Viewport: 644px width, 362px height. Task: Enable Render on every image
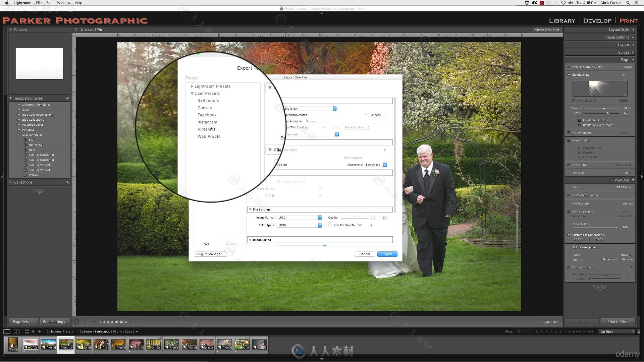coord(580,125)
